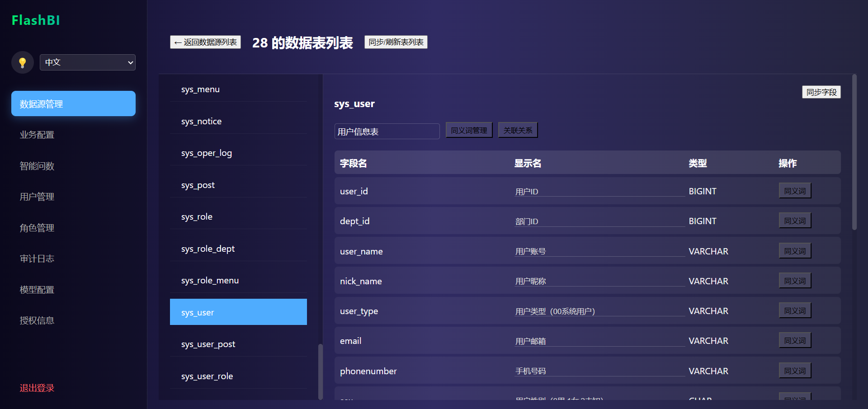Screen dimensions: 868x409
Task: Click the FlashBI logo
Action: (x=36, y=20)
